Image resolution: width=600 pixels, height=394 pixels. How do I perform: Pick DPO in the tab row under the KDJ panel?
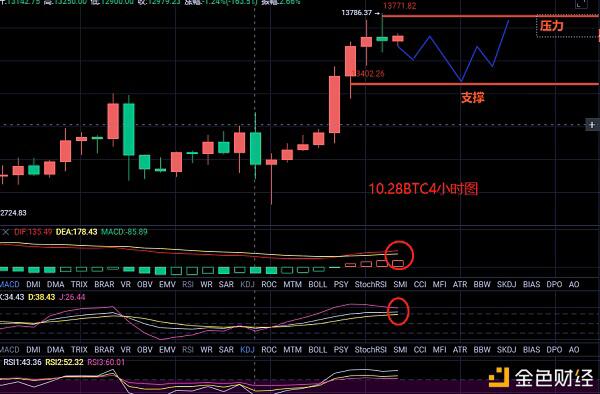pyautogui.click(x=554, y=350)
